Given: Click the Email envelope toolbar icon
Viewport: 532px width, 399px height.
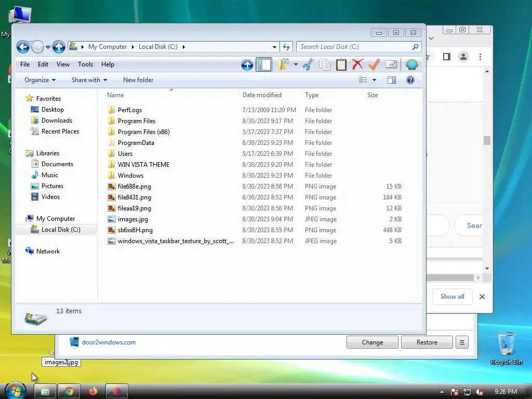Looking at the screenshot, I should tap(391, 64).
